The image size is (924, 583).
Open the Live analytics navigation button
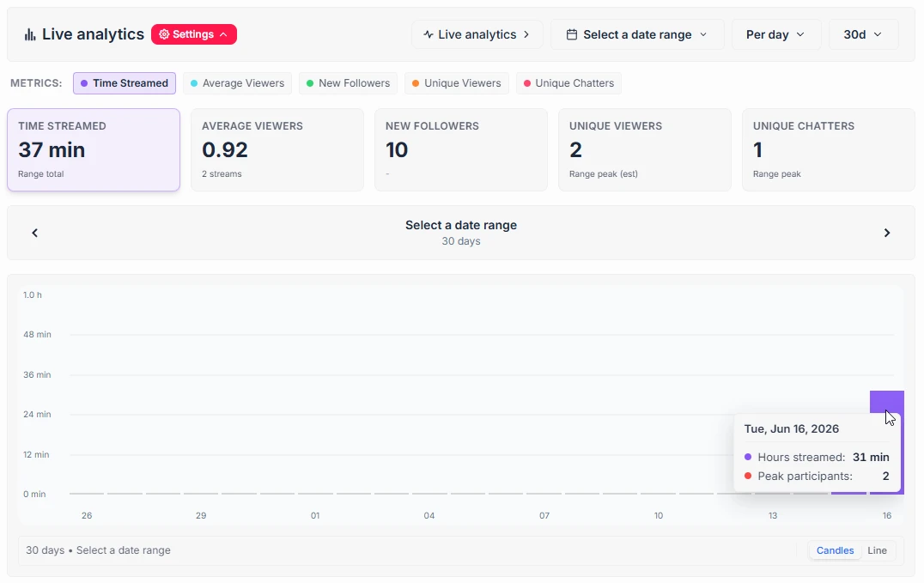pyautogui.click(x=477, y=34)
